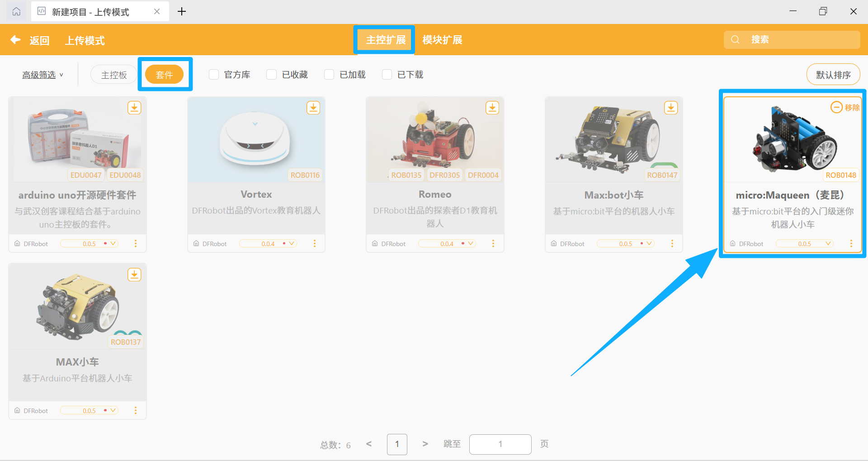This screenshot has width=868, height=461.
Task: Click the DFRobot author icon on Max:bot小车 card
Action: tap(554, 243)
